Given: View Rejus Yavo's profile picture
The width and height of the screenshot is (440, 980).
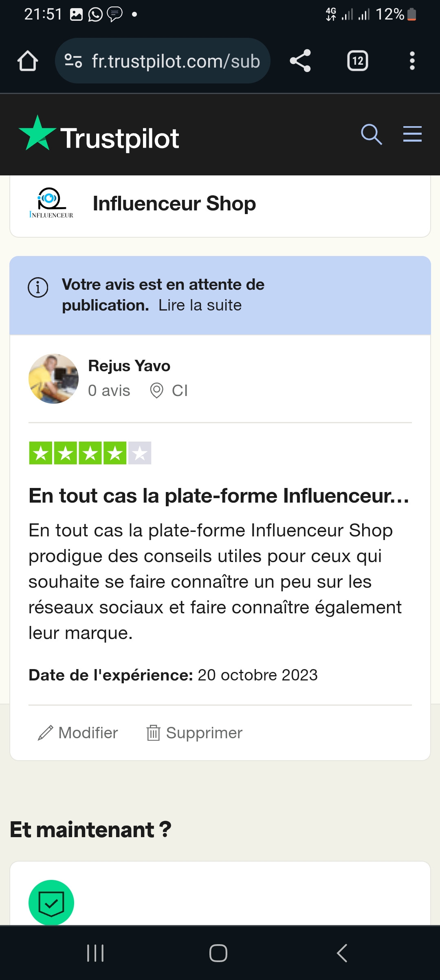Looking at the screenshot, I should pos(53,379).
